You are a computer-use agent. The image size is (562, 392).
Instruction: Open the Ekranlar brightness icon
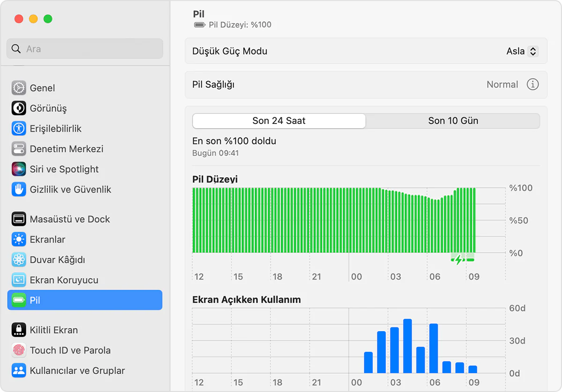18,239
